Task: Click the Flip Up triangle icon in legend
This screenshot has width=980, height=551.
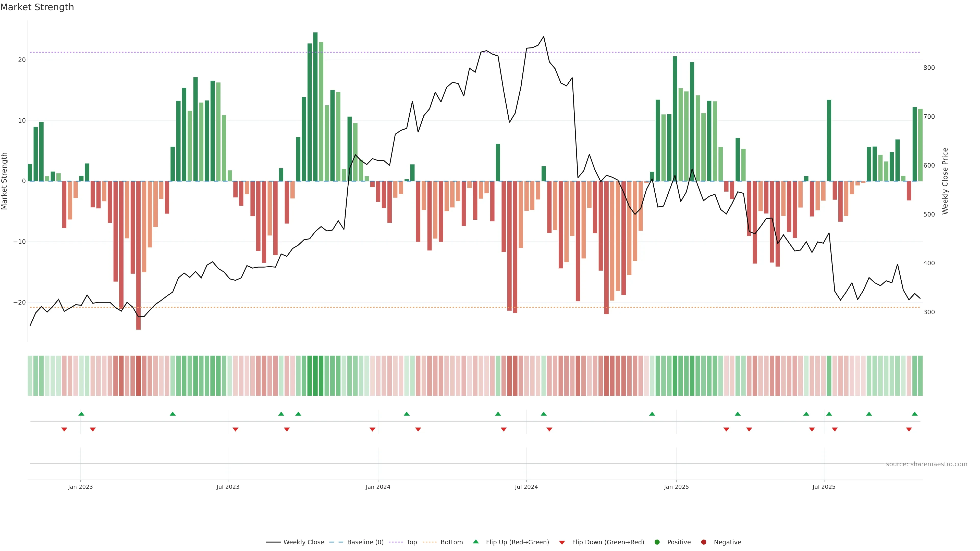Action: click(475, 542)
